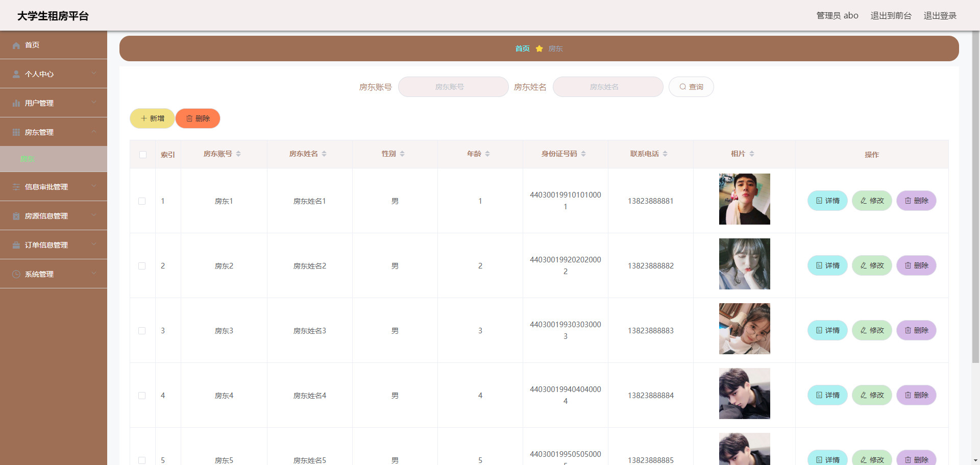Open photo thumbnail of 房东2
980x465 pixels.
744,264
